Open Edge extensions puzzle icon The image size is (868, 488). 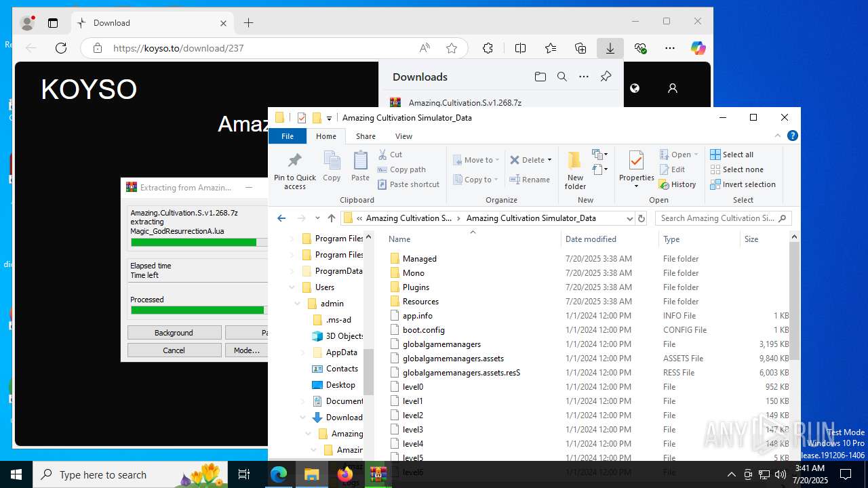(488, 48)
